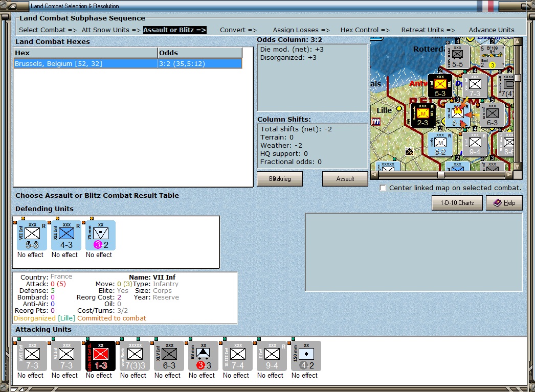Click the map scroll down arrow
The image size is (535, 392).
tap(518, 166)
